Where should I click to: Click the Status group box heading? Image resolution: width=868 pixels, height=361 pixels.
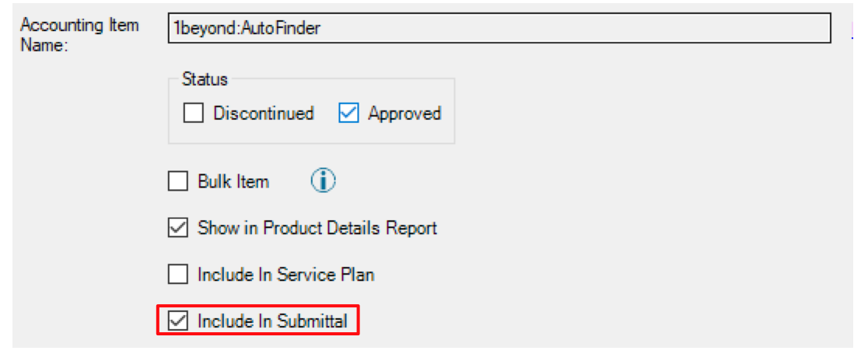point(205,79)
